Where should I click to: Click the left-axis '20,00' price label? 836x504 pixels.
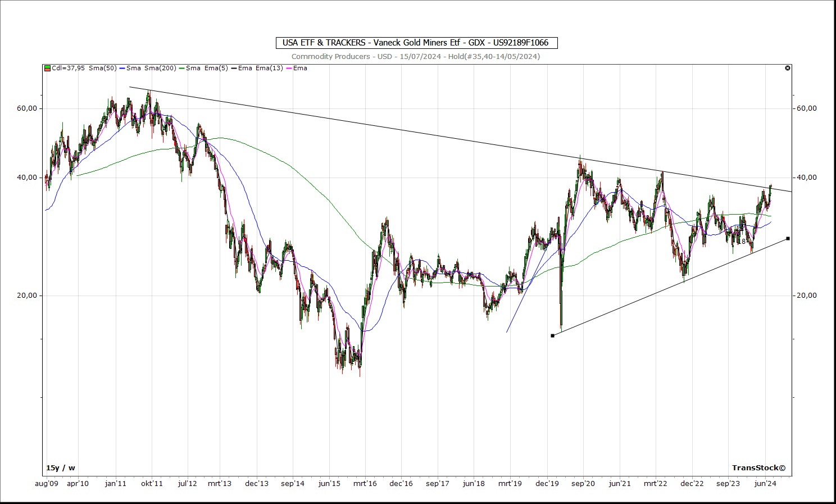coord(28,296)
